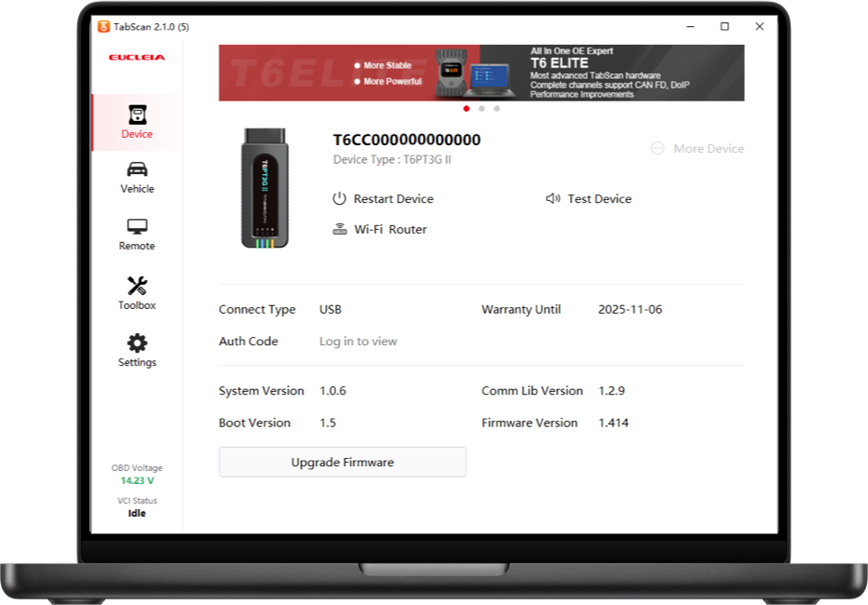Click Device Type : T6PT3G II text
This screenshot has width=868, height=605.
point(392,159)
